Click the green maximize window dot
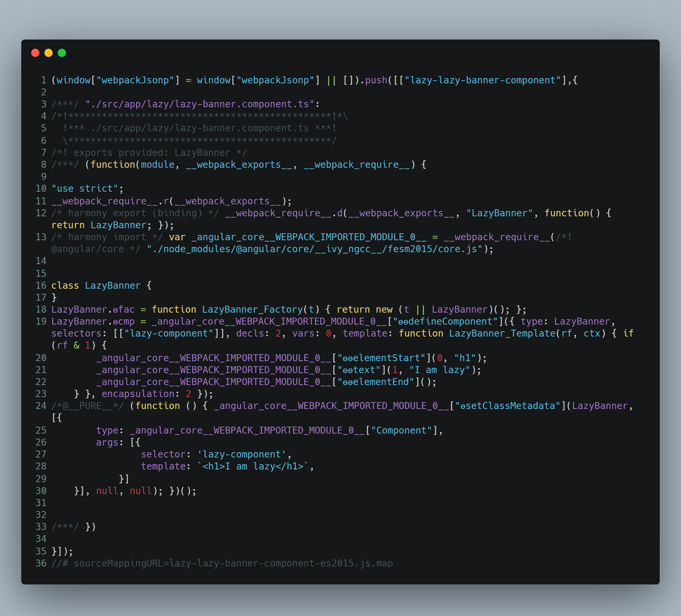 point(62,52)
